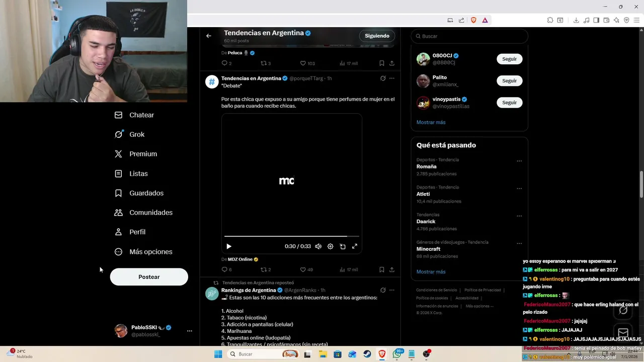Open the browser Downloads icon
The image size is (644, 362).
pos(576,20)
